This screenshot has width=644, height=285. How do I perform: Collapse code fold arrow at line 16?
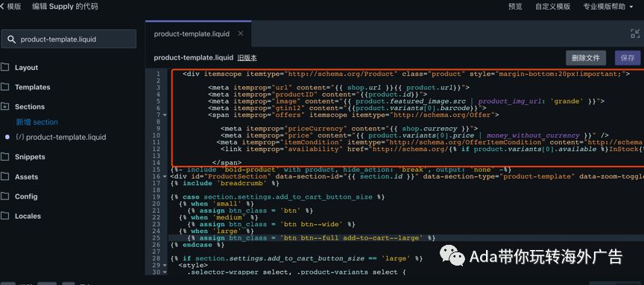[x=165, y=177]
